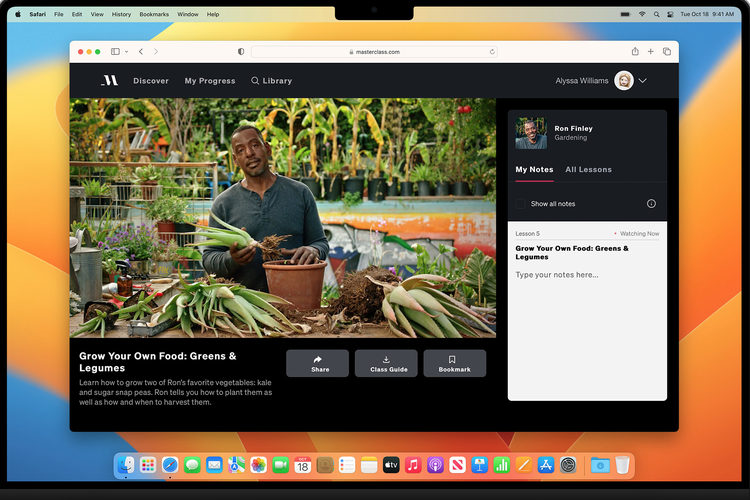
Task: Open FaceTime from the Dock
Action: pos(281,465)
